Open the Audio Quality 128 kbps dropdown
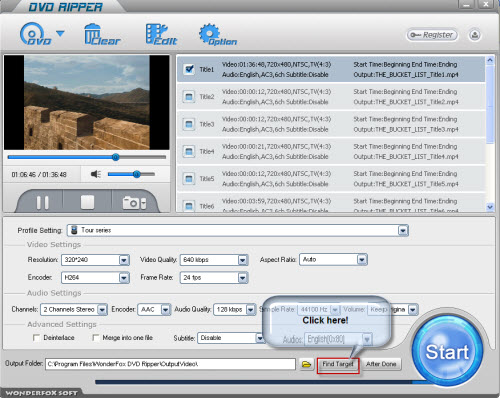Screen dimensions: 500x398 (x=251, y=310)
